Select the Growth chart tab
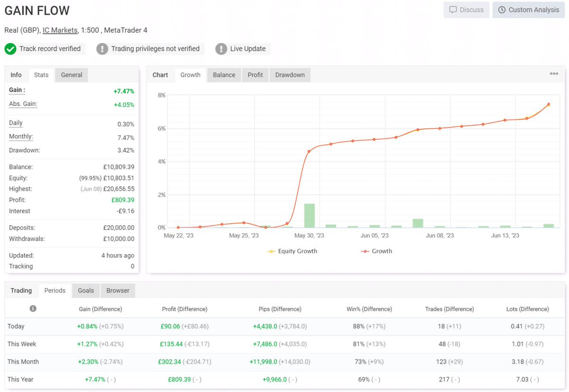Viewport: 569px width, 392px height. 191,75
